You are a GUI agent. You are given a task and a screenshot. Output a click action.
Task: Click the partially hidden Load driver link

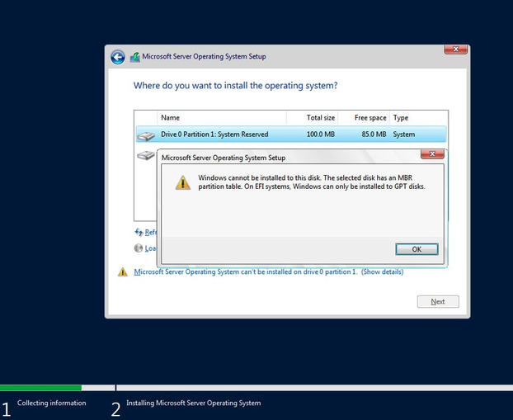click(x=150, y=248)
